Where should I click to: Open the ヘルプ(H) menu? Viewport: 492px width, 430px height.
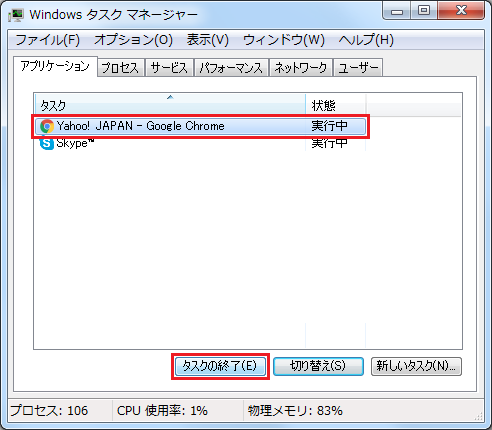pyautogui.click(x=366, y=40)
